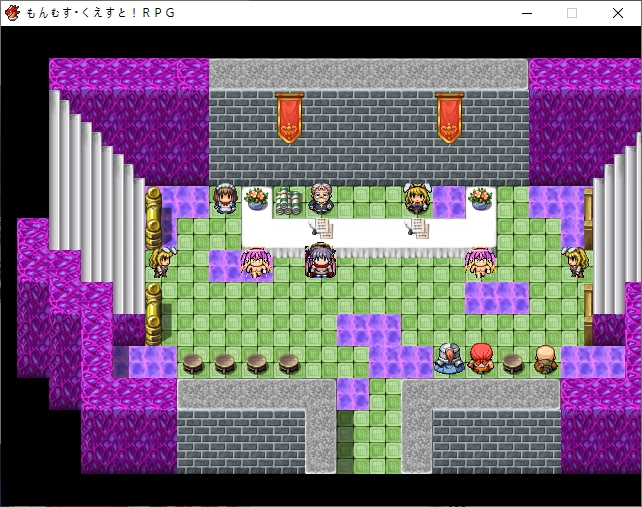This screenshot has width=642, height=507.
Task: Minimize the game window
Action: 527,13
